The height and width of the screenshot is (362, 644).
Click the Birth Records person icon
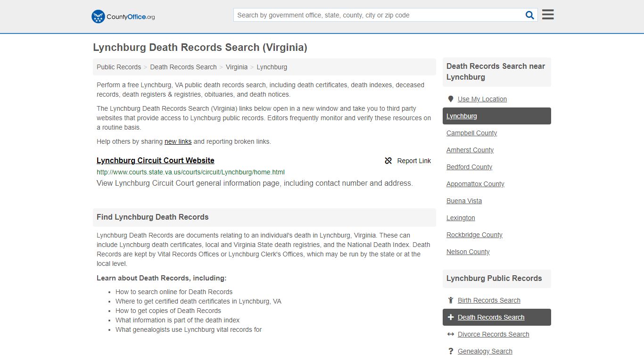coord(451,300)
